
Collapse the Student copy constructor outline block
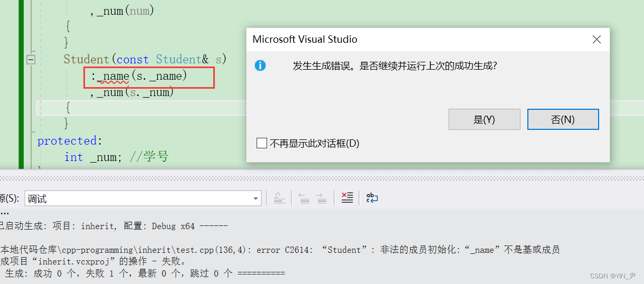(x=31, y=60)
